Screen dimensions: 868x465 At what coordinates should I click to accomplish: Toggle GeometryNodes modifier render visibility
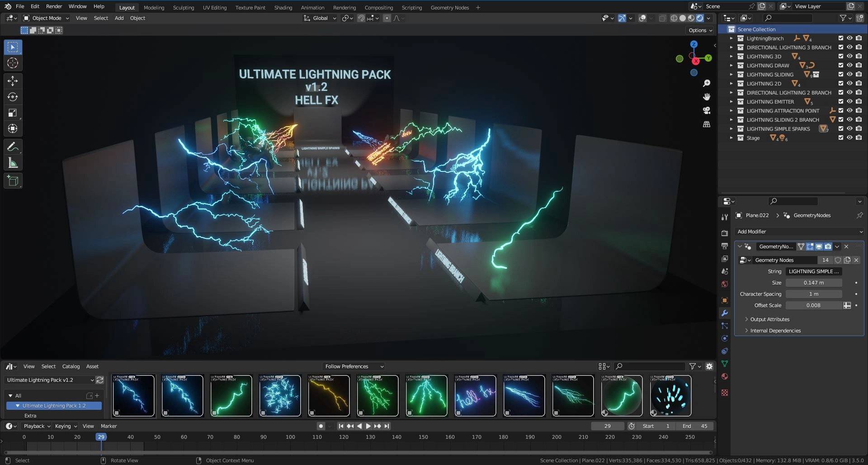click(828, 247)
